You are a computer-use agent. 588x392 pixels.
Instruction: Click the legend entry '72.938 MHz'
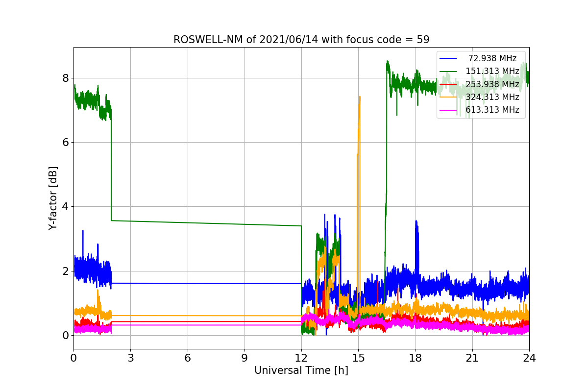492,58
